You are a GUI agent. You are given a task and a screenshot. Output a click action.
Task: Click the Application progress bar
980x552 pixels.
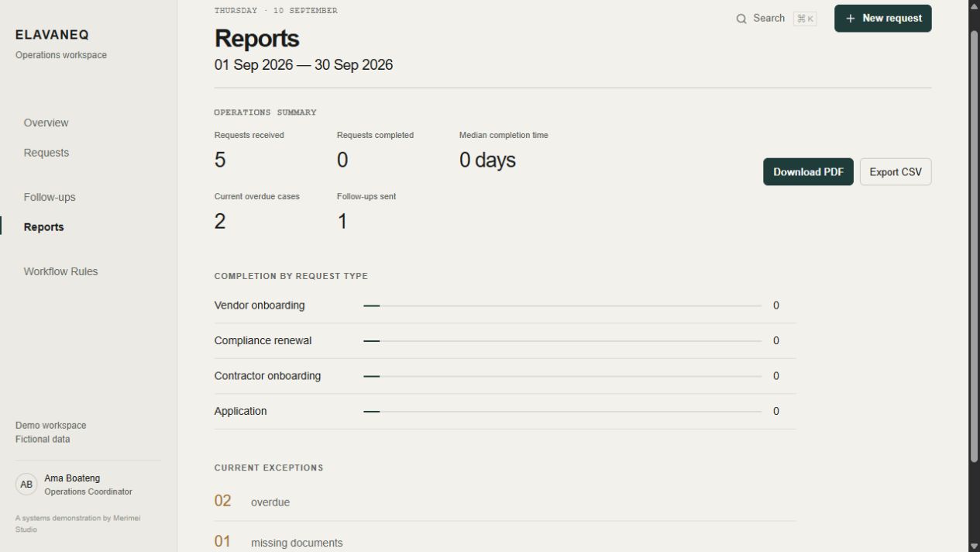click(x=562, y=412)
